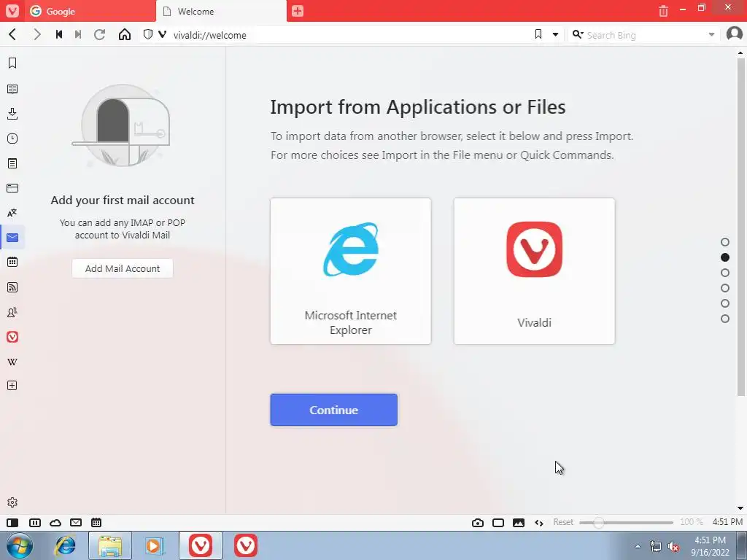This screenshot has height=560, width=747.
Task: Add a new web panel
Action: coord(12,385)
